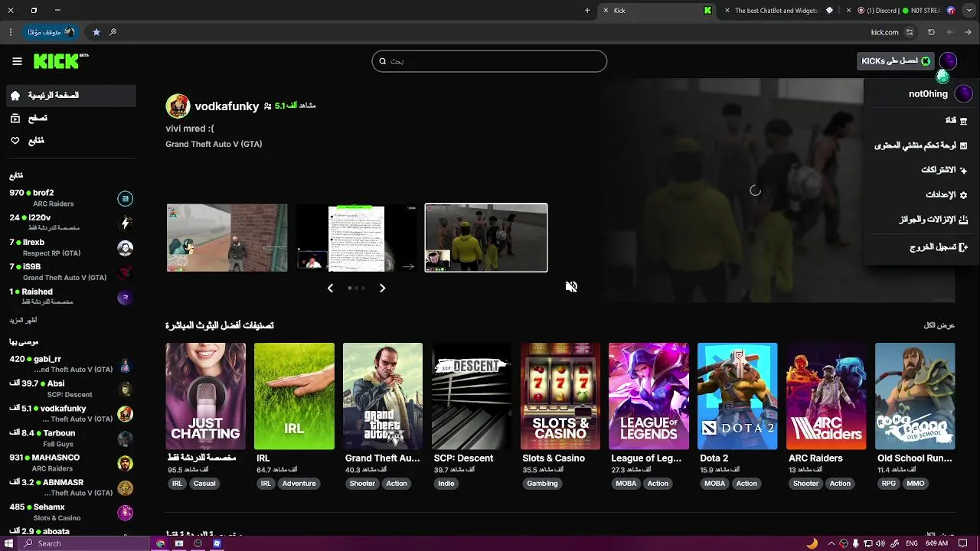Go to the previous carousel slide
Screen dimensions: 980x551
tap(330, 288)
